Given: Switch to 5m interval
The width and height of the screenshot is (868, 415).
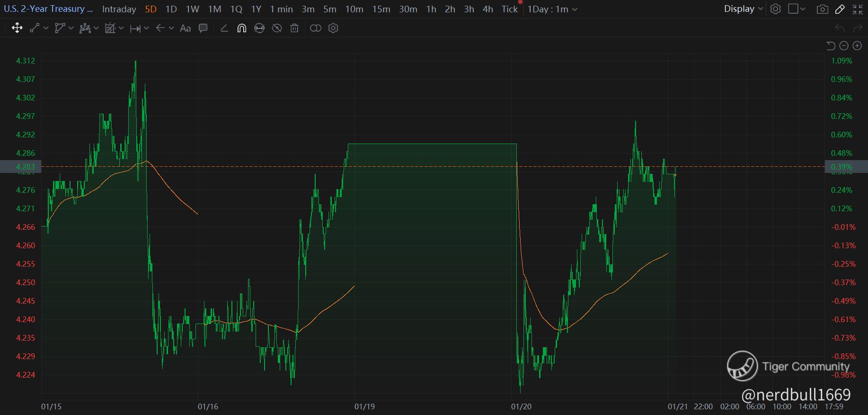Looking at the screenshot, I should tap(330, 9).
